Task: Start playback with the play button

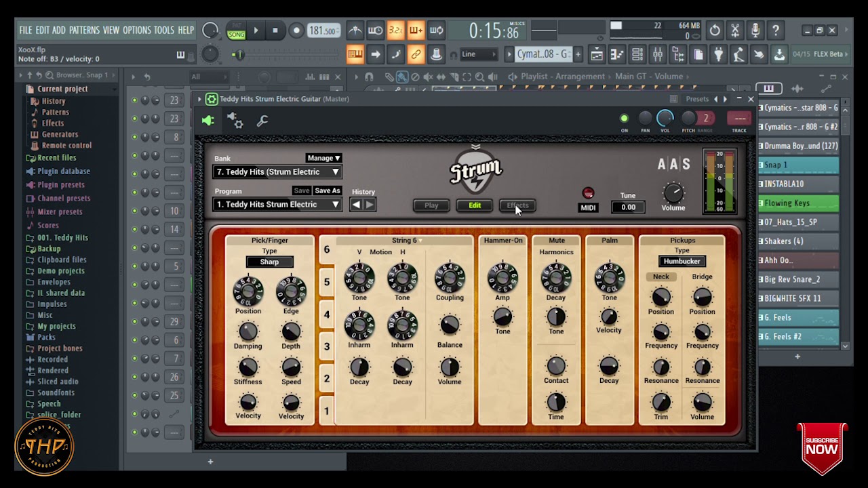Action: coord(256,30)
